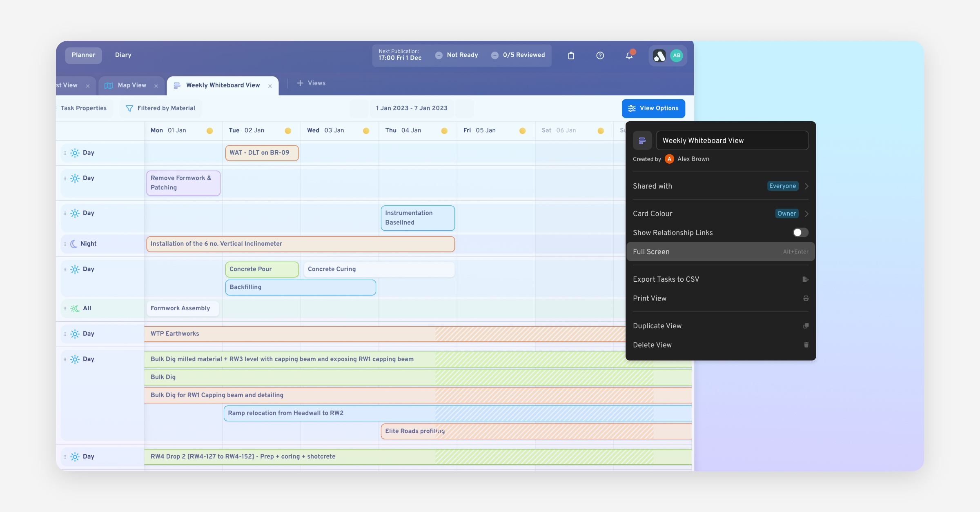Edit the Weekly Whiteboard View name field
The height and width of the screenshot is (512, 980).
coord(732,140)
